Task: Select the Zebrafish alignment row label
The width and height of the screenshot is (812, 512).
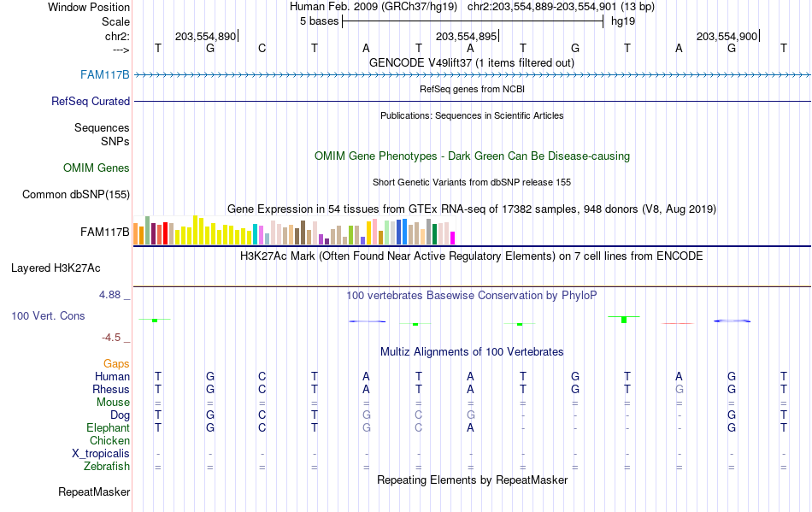Action: (107, 467)
